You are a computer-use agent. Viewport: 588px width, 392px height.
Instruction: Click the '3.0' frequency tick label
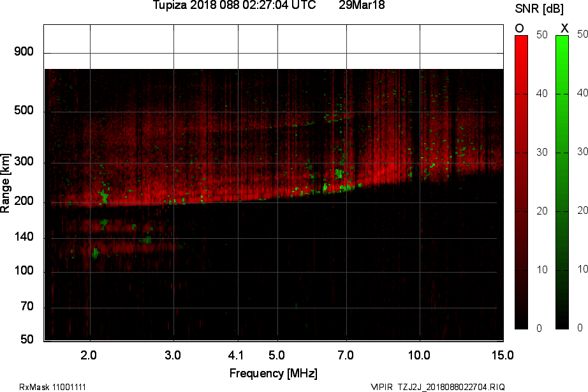(172, 355)
